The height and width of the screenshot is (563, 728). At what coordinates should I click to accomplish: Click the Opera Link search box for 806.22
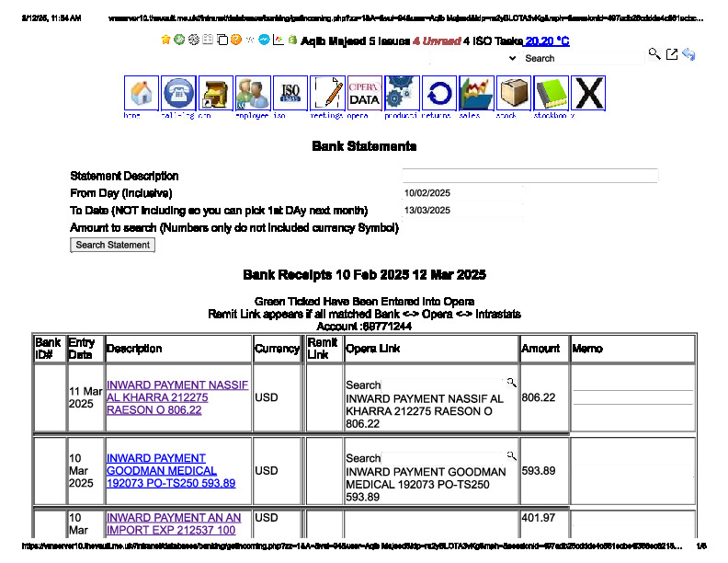click(443, 385)
